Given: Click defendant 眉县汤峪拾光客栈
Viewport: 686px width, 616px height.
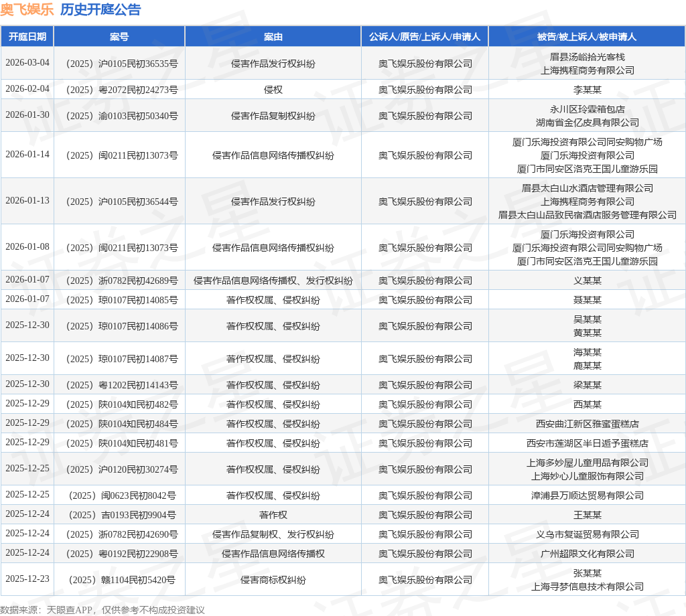Looking at the screenshot, I should click(x=587, y=58).
